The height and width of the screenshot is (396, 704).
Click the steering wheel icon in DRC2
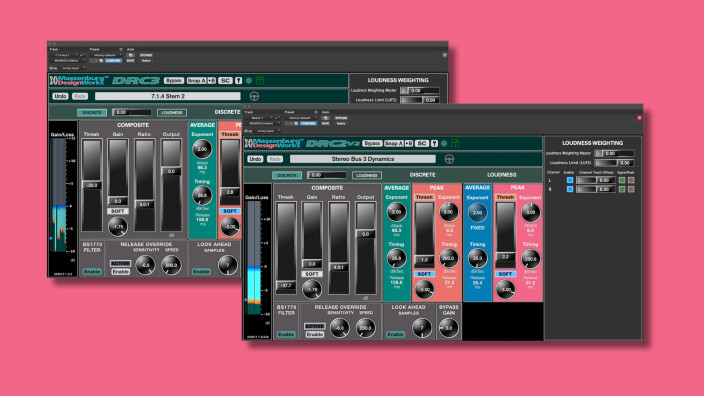point(449,159)
